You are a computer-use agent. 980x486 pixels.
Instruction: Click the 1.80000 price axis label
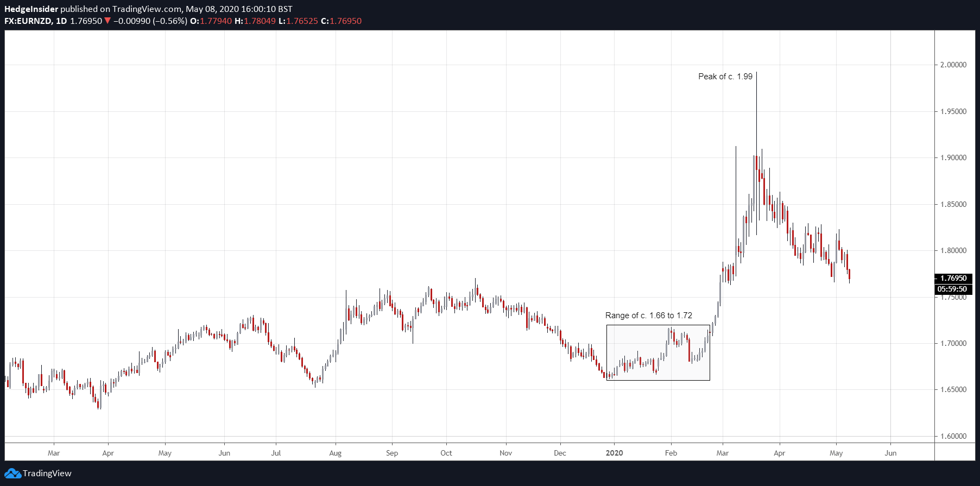click(954, 250)
